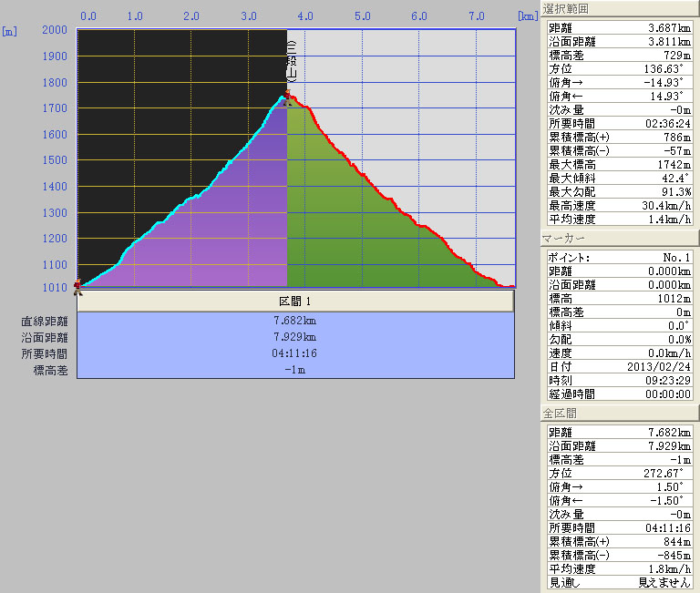Click the marker 標高 value 1012m
The height and width of the screenshot is (593, 700).
[674, 299]
